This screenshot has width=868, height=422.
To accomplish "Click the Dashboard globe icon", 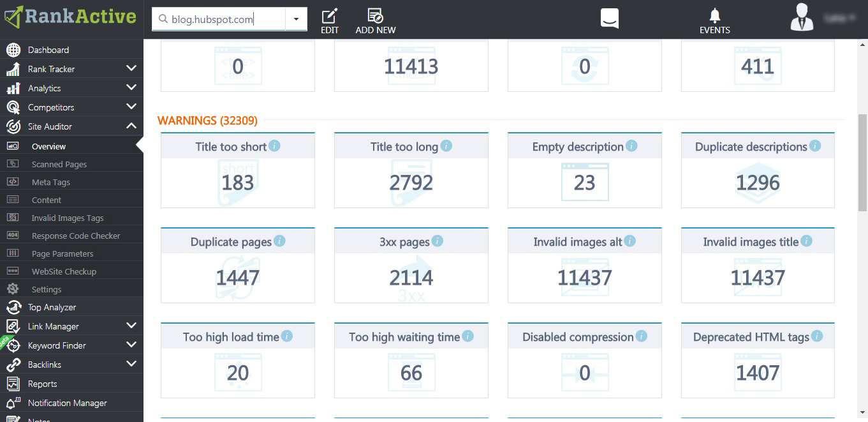I will [x=13, y=50].
